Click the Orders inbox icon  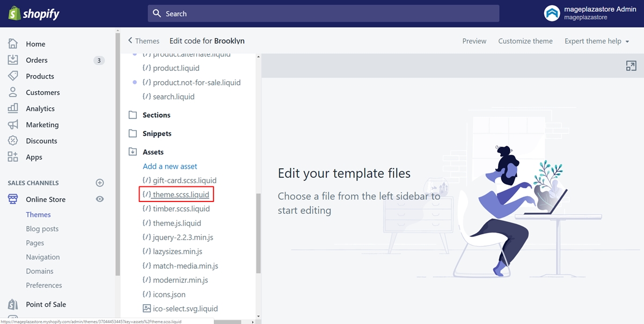[13, 60]
